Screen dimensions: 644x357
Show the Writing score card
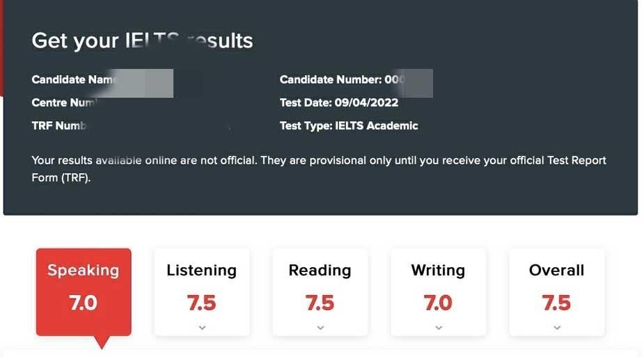(x=438, y=292)
